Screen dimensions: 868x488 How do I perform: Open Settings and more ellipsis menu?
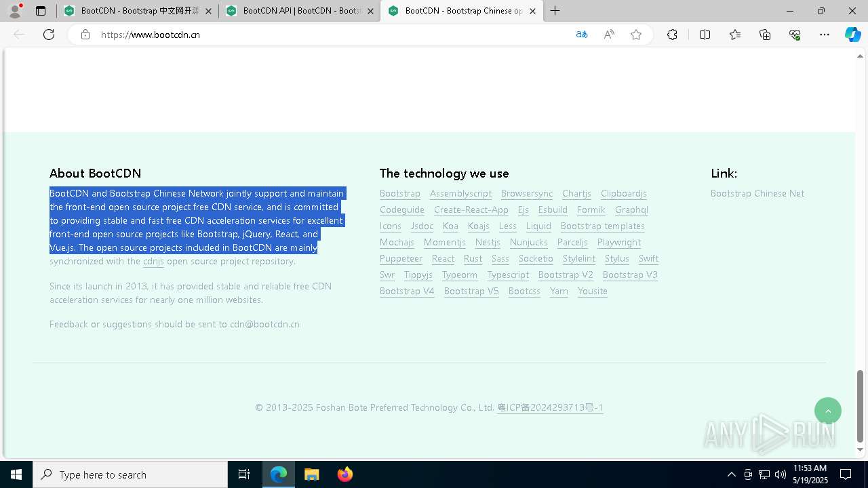coord(825,35)
